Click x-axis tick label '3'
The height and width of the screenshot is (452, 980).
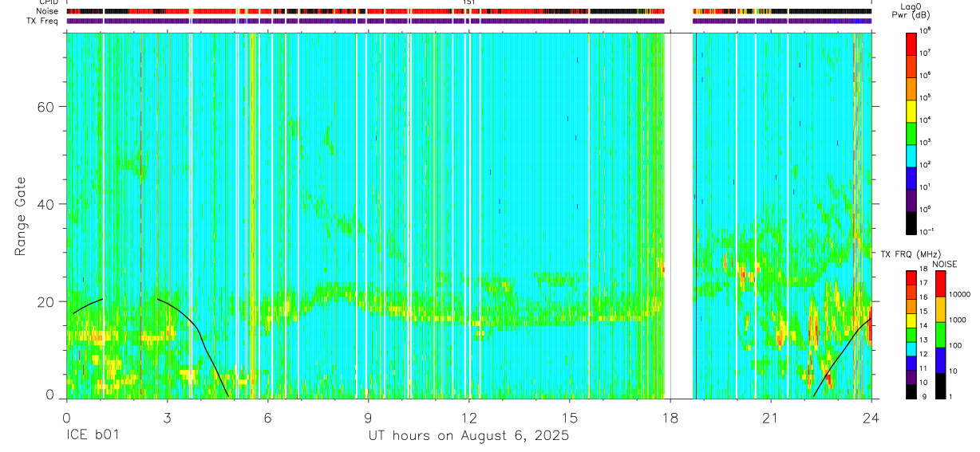click(x=167, y=418)
